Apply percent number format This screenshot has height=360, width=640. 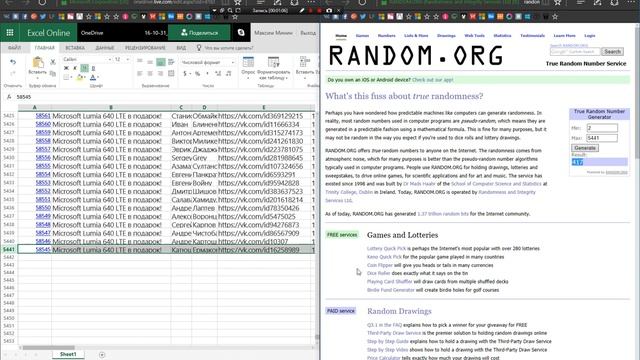[198, 73]
